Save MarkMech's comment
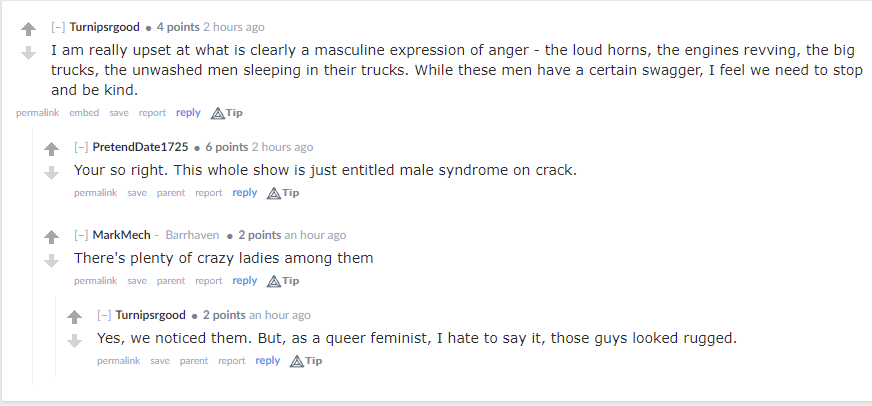The width and height of the screenshot is (872, 406). click(x=137, y=281)
